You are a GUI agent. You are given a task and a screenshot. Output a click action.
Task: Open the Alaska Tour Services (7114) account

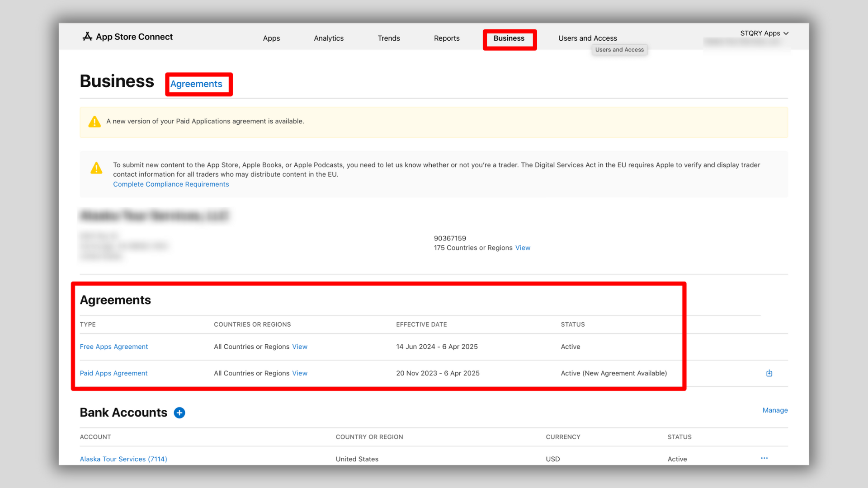tap(123, 459)
